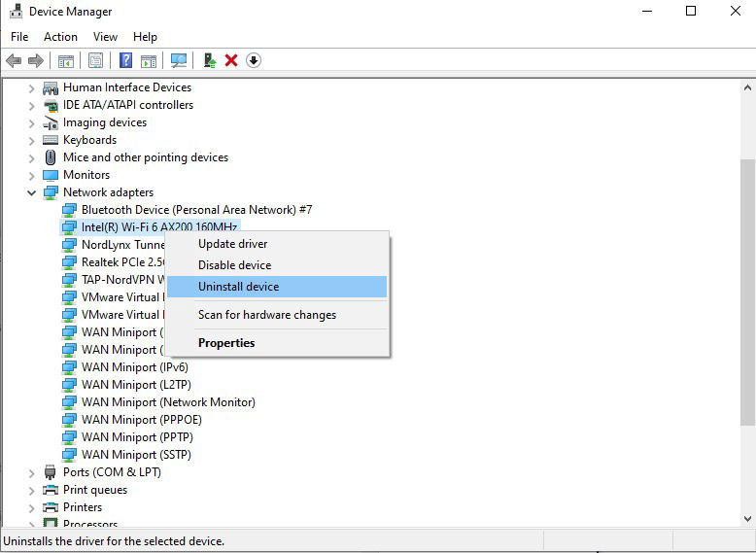Click the red X Uninstall device icon
Viewport: 756px width, 553px height.
point(231,61)
